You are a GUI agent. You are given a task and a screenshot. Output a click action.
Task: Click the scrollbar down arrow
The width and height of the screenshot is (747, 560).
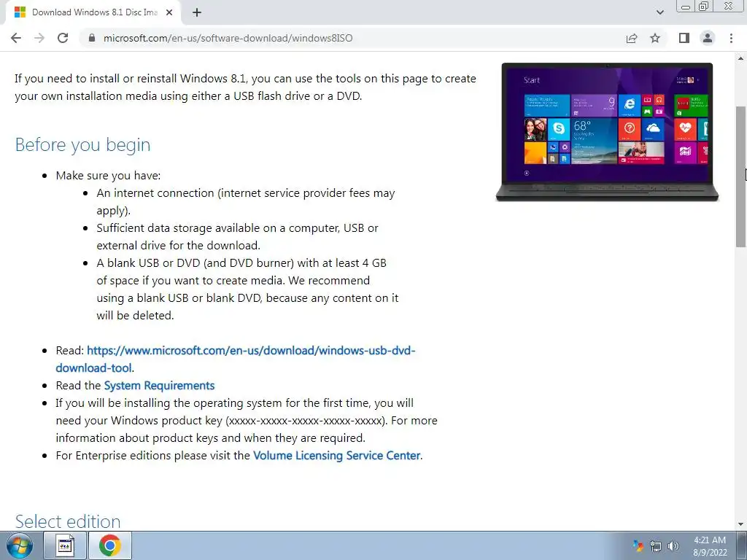click(x=741, y=524)
